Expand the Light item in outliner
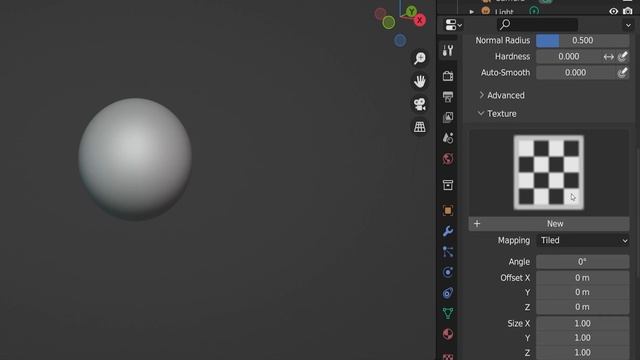640x360 pixels. tap(472, 11)
